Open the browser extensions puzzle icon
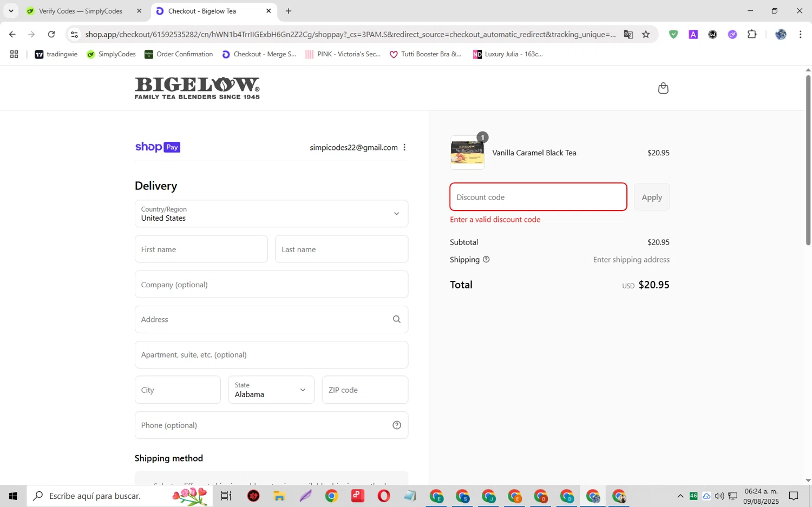The height and width of the screenshot is (507, 812). coord(752,34)
